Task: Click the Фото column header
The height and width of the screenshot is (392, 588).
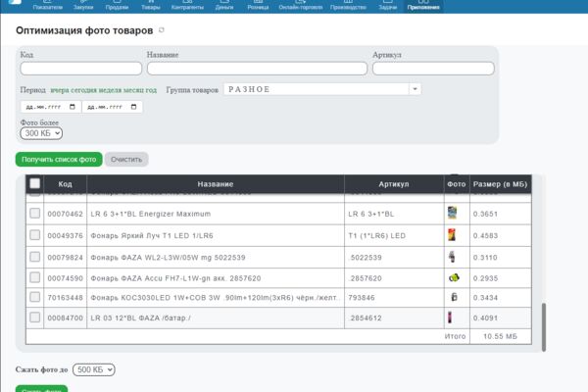Action: pyautogui.click(x=457, y=184)
